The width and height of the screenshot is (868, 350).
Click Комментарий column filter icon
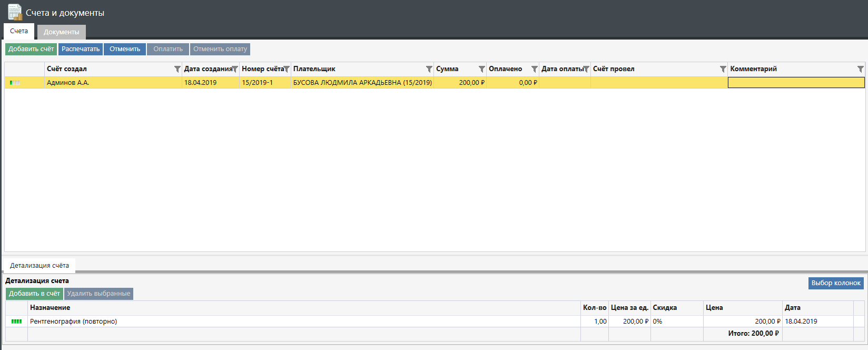point(861,69)
